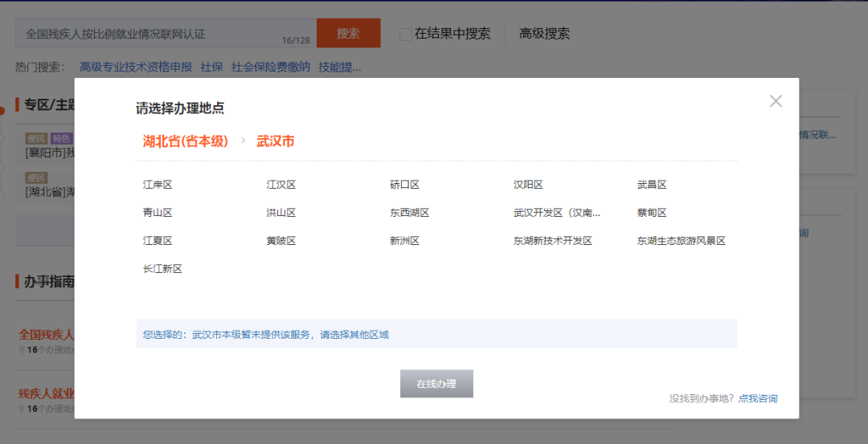Choose 汉阳区 district

(x=528, y=185)
